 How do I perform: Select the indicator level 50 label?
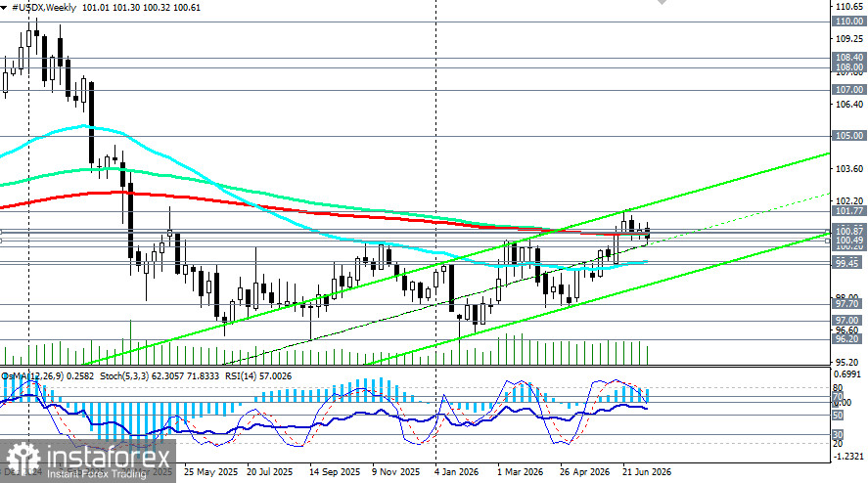click(x=838, y=415)
